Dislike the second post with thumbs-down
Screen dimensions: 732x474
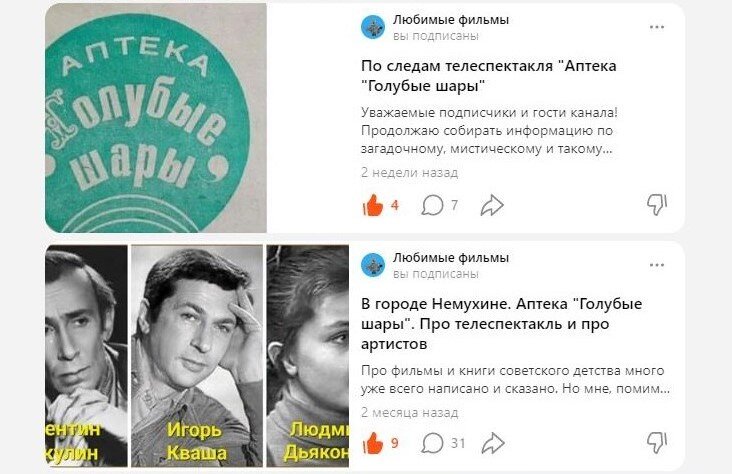(x=657, y=443)
